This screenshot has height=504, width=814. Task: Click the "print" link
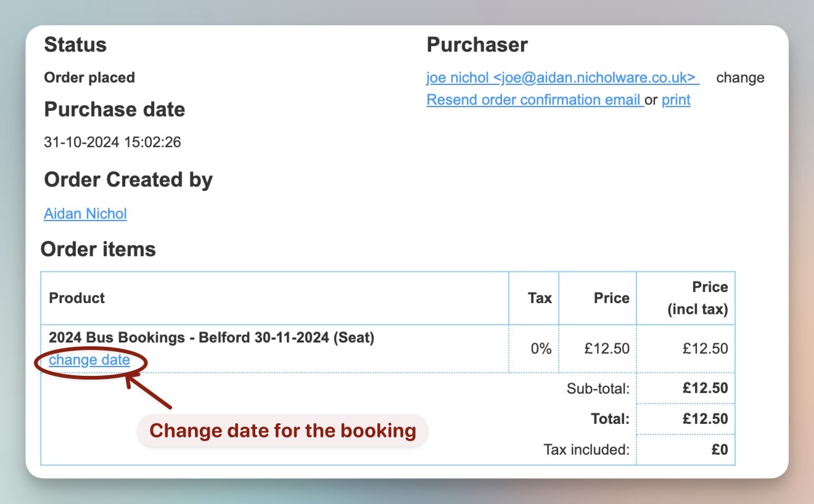pos(676,100)
